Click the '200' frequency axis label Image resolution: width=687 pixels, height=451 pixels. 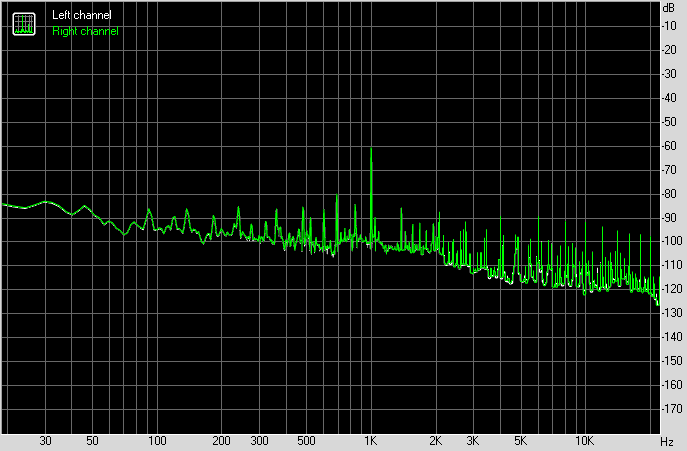tap(221, 441)
